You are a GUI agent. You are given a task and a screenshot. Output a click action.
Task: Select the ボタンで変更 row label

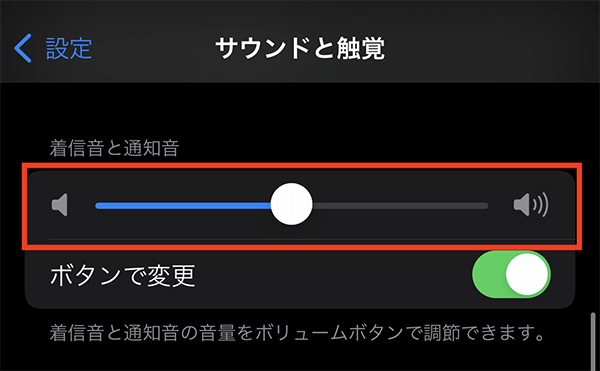click(x=123, y=276)
